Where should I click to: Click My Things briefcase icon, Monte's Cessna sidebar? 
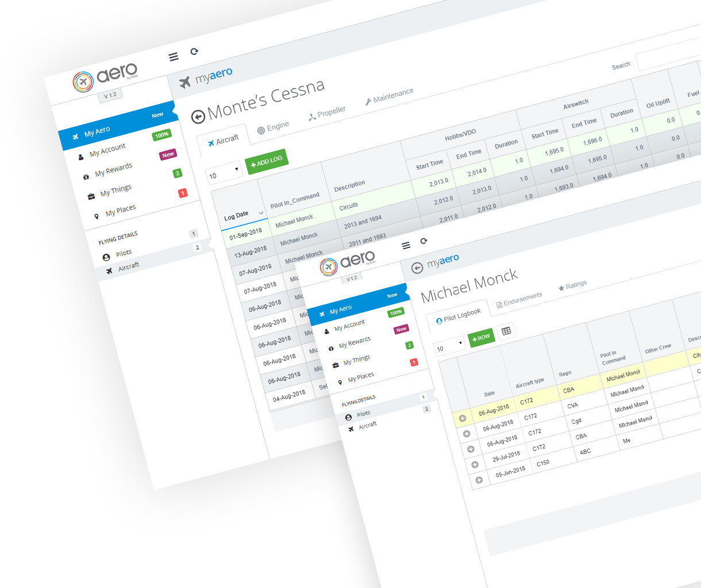[x=91, y=196]
